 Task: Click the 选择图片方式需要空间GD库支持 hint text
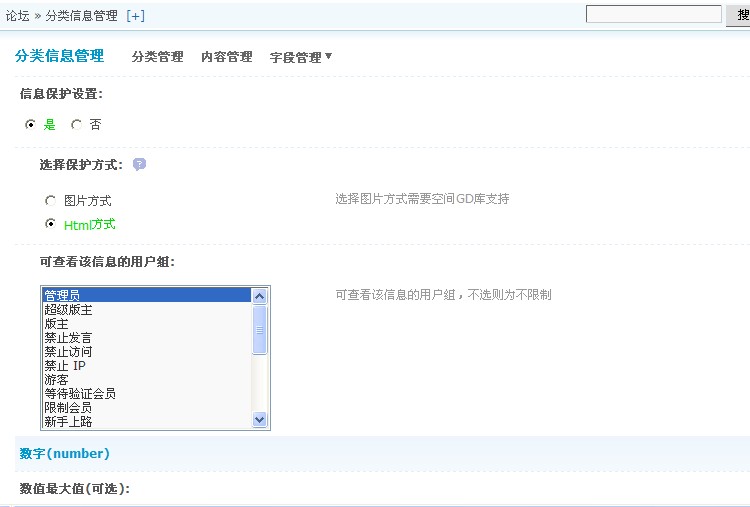tap(422, 198)
